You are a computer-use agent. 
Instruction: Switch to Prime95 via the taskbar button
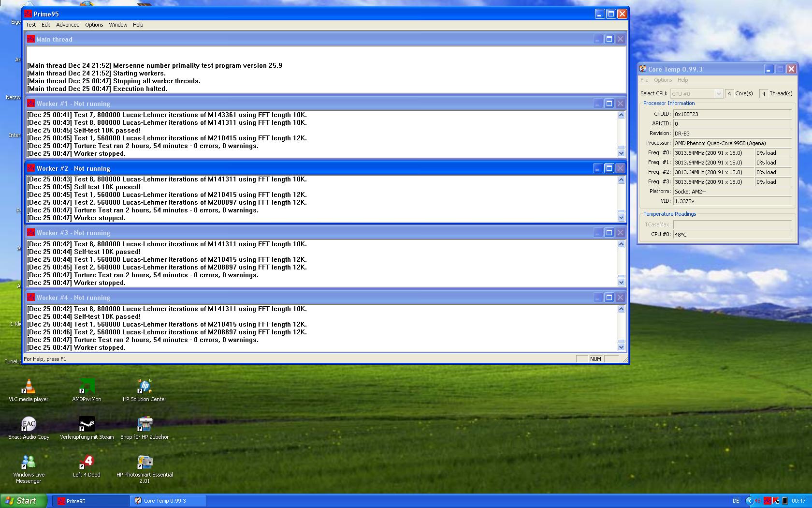[x=90, y=501]
